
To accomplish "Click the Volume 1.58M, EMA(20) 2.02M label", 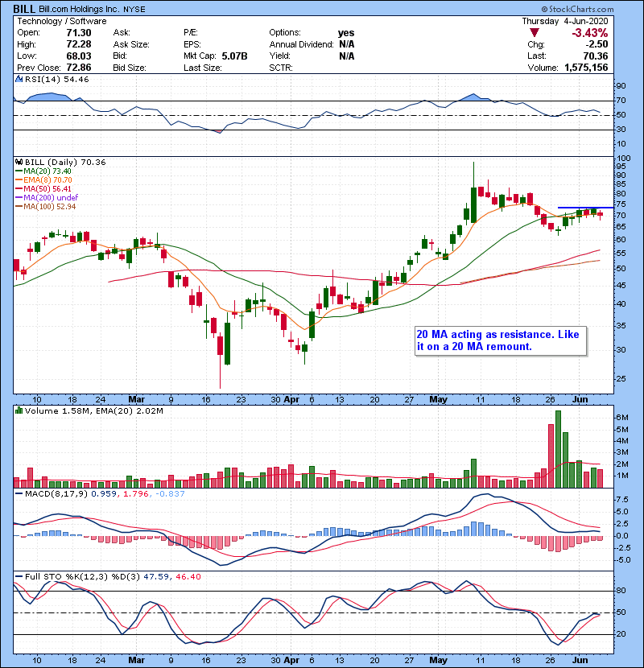I will tap(93, 410).
